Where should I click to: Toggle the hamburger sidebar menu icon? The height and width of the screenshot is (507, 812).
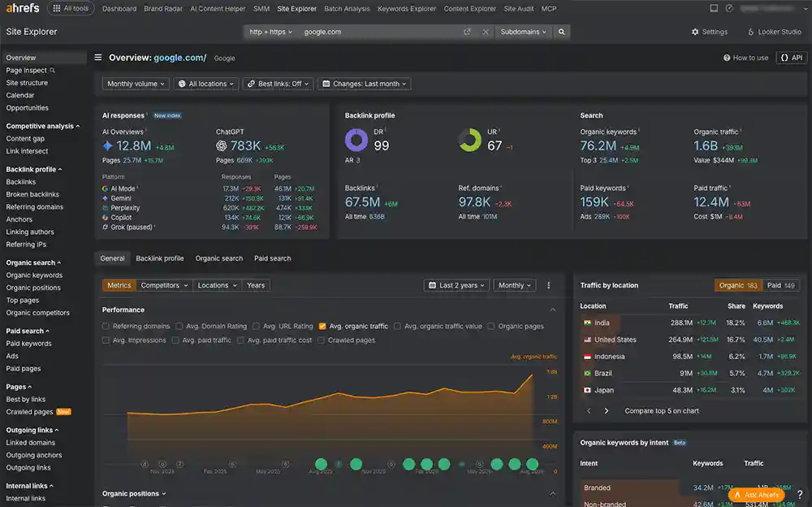(x=98, y=58)
